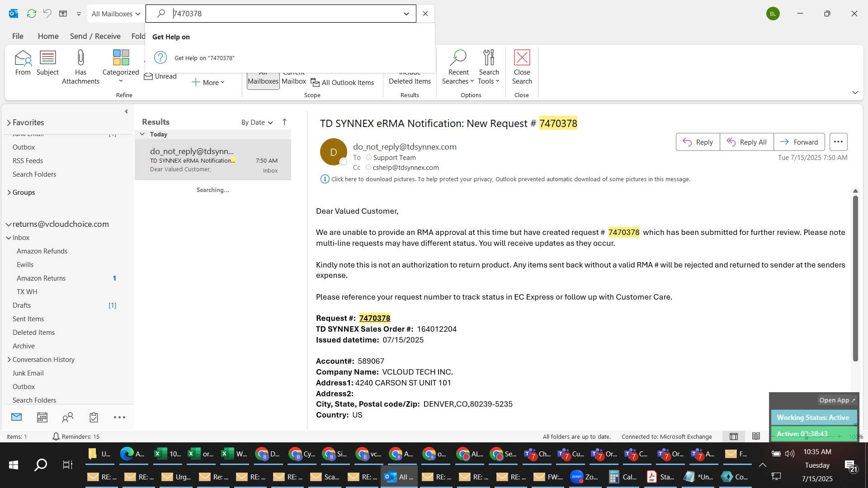This screenshot has height=488, width=868.
Task: Click here to download pictures bar
Action: pyautogui.click(x=505, y=179)
